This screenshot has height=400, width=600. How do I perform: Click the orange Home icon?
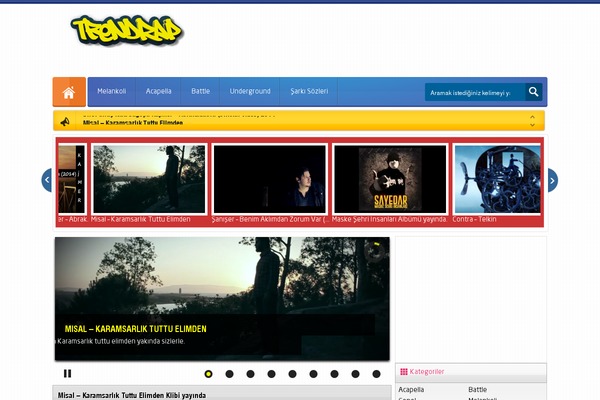click(x=69, y=92)
